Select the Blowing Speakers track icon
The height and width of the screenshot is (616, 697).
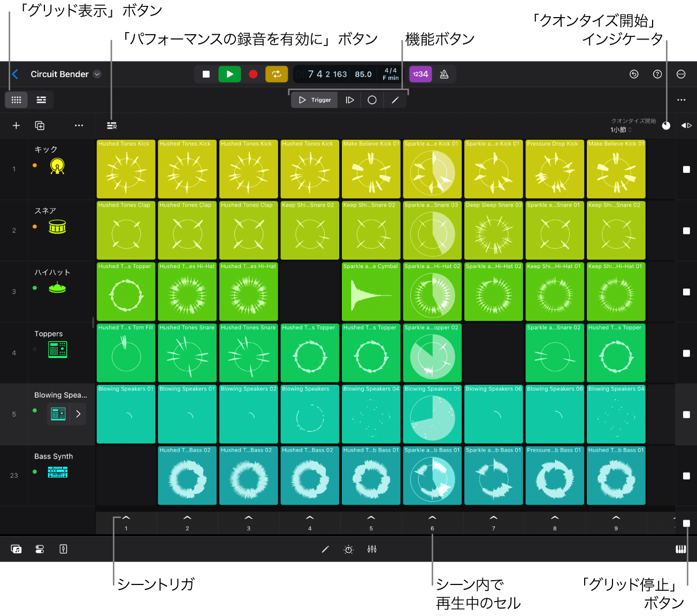(x=58, y=414)
